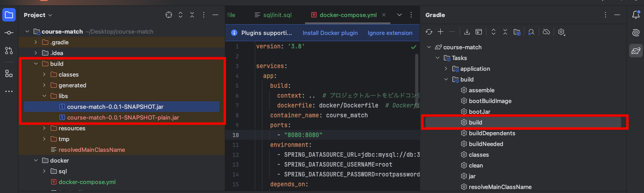Click Select Linked Projects folder icon in Gradle toolbar
The width and height of the screenshot is (644, 193).
517,32
